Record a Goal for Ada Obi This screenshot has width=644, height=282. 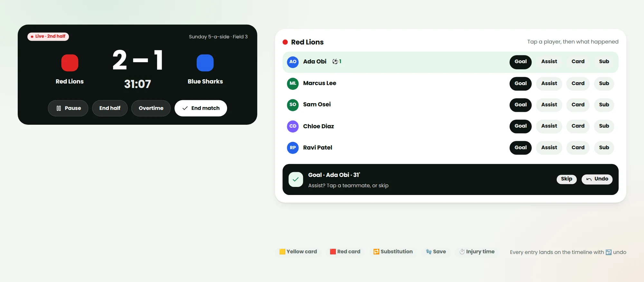520,62
